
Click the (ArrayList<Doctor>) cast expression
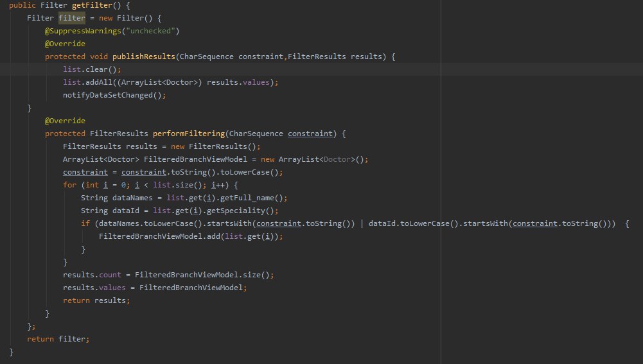point(159,82)
